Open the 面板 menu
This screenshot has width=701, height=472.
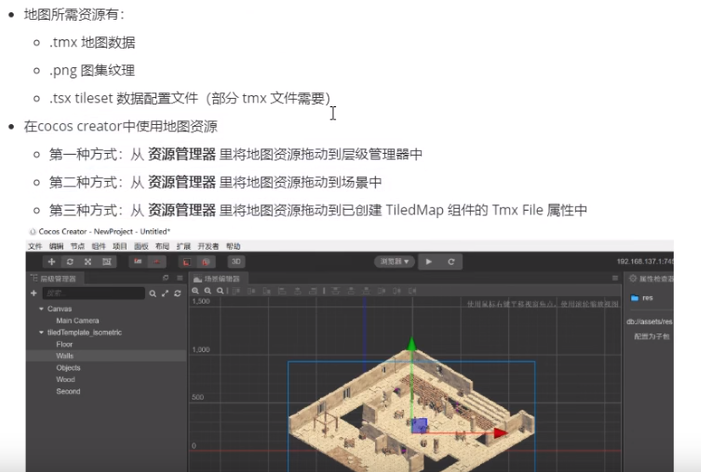[141, 246]
